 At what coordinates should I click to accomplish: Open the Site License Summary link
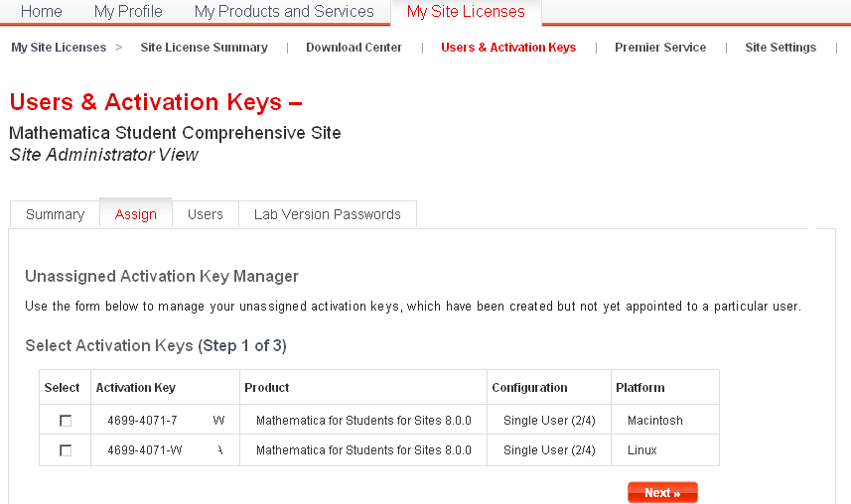205,48
